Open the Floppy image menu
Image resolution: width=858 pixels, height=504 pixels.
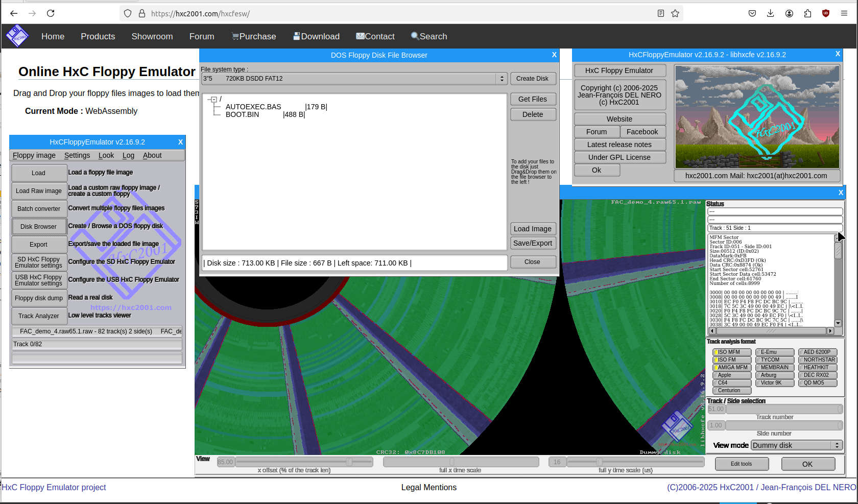34,155
